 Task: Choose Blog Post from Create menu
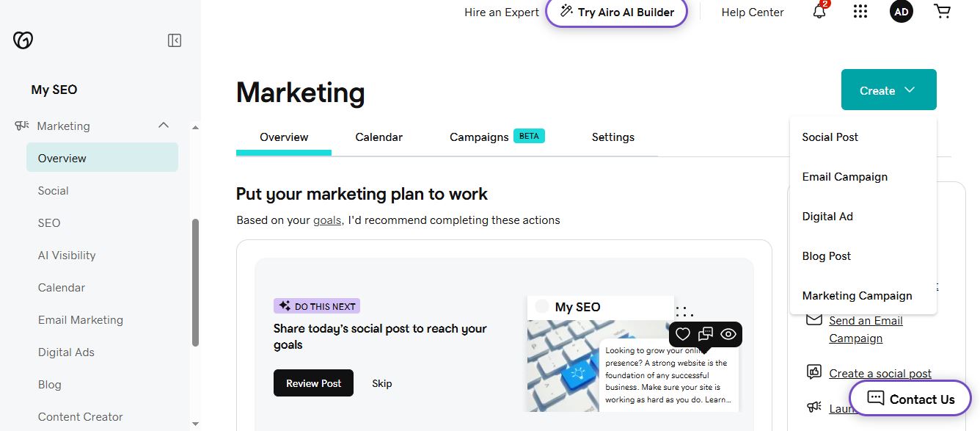(x=863, y=256)
